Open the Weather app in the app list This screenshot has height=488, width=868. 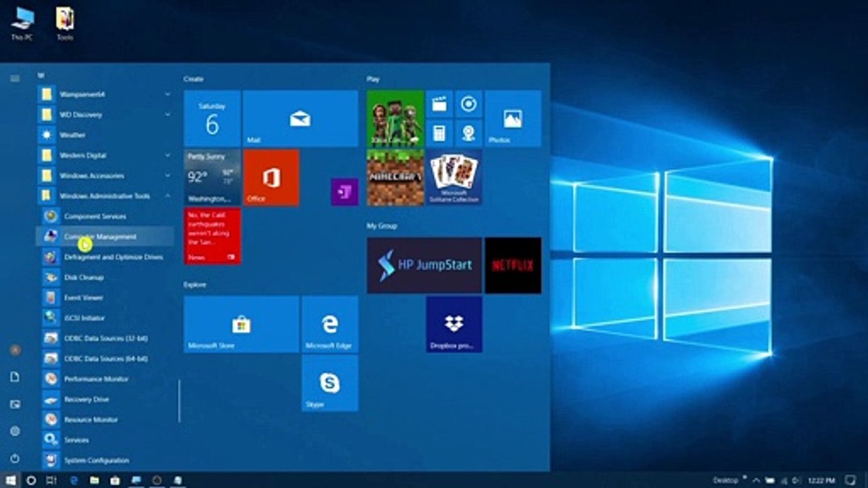pyautogui.click(x=105, y=135)
